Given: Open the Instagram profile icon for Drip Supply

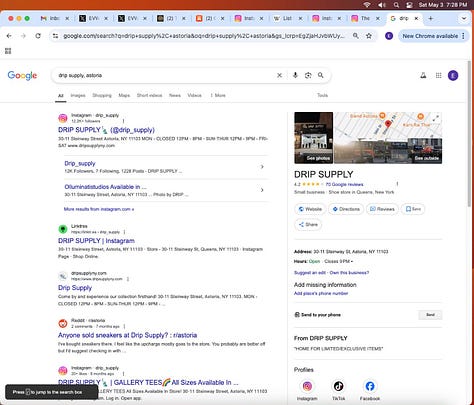Looking at the screenshot, I should (x=307, y=386).
